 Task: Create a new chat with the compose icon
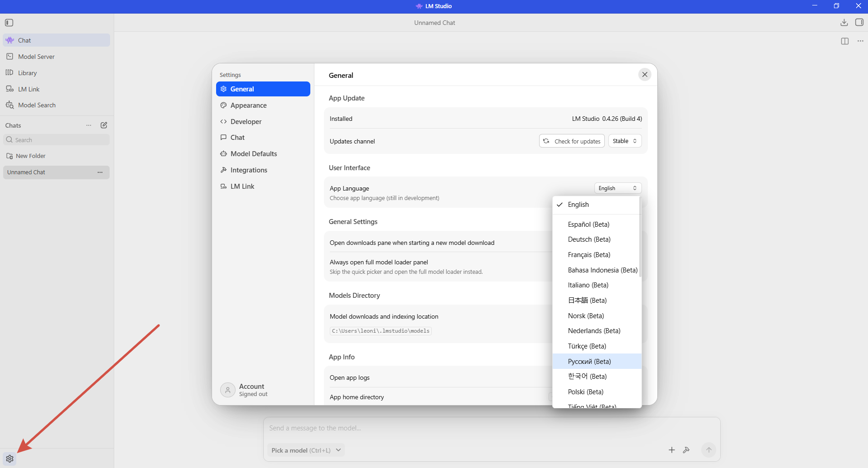coord(104,125)
